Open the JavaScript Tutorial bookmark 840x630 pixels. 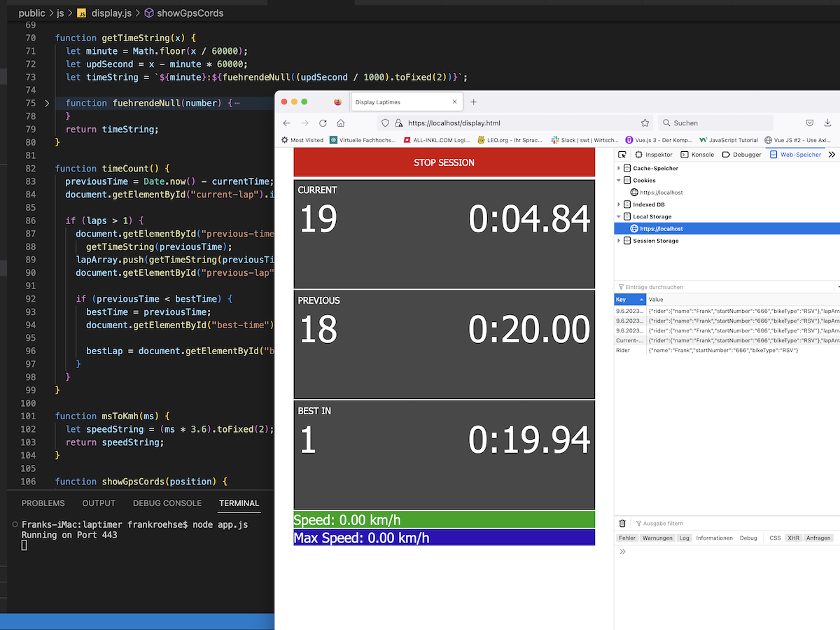(728, 140)
